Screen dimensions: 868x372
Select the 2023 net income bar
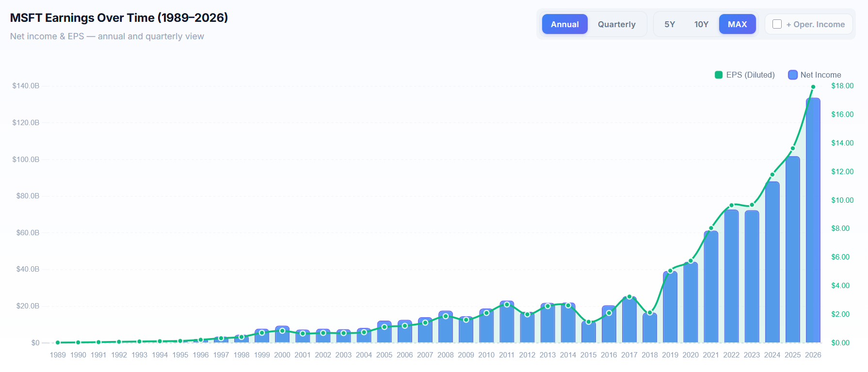click(x=752, y=276)
